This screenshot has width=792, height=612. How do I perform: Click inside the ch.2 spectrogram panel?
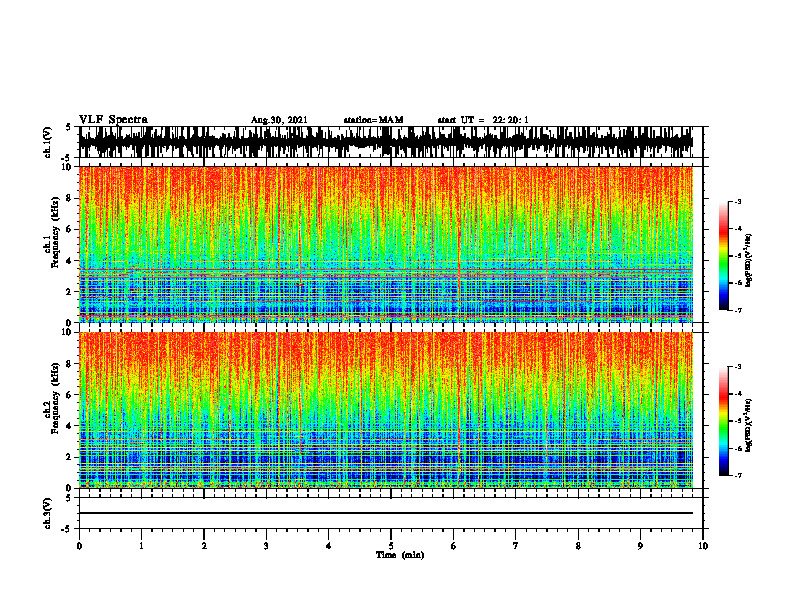[386, 410]
